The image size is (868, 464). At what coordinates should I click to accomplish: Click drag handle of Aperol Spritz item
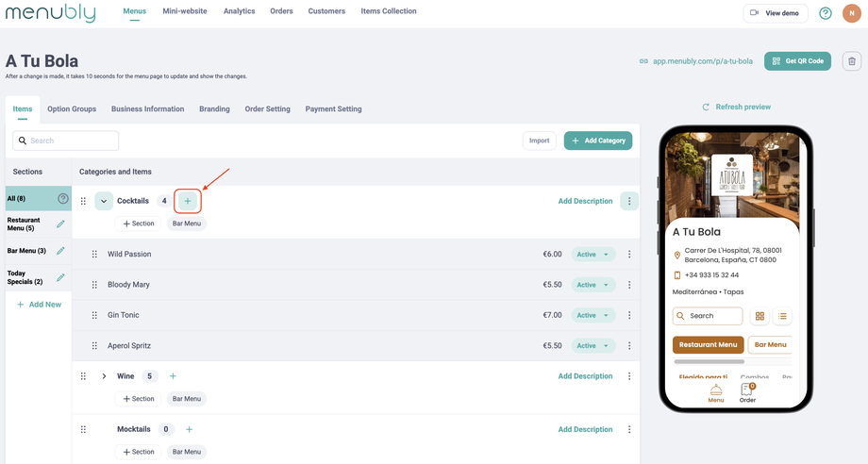click(x=94, y=346)
